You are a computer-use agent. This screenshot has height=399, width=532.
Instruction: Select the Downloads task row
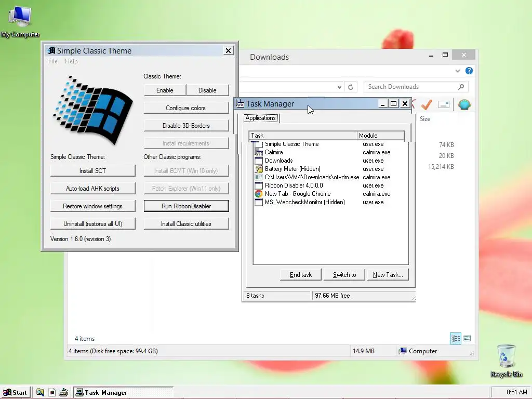point(331,161)
